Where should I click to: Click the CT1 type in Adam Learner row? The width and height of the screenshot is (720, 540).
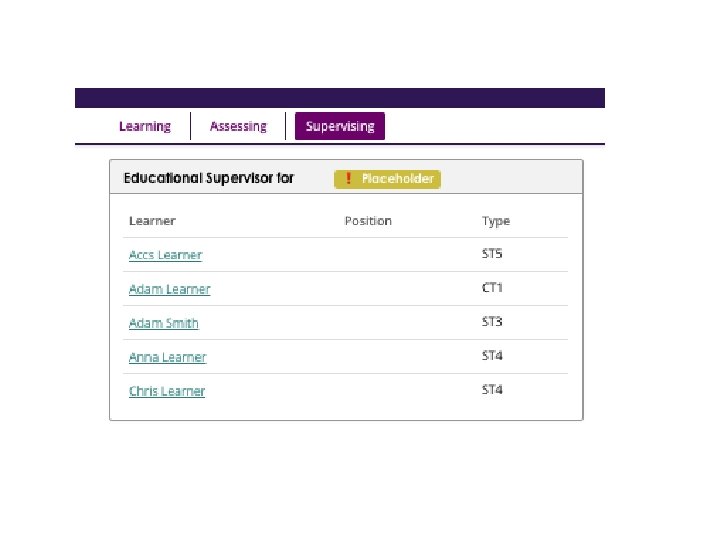pos(492,287)
